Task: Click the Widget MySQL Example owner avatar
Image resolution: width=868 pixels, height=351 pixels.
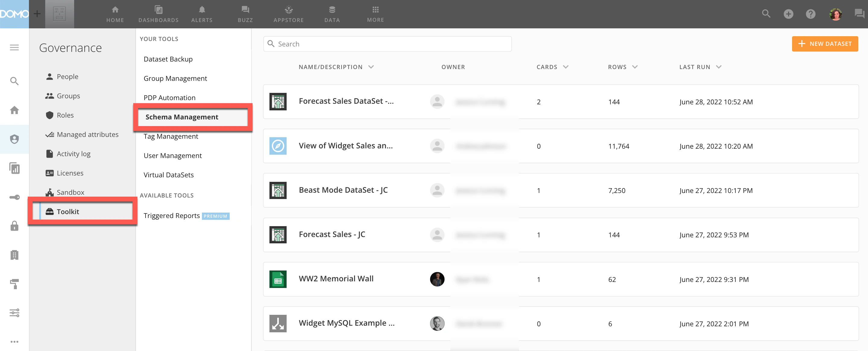Action: [x=437, y=323]
